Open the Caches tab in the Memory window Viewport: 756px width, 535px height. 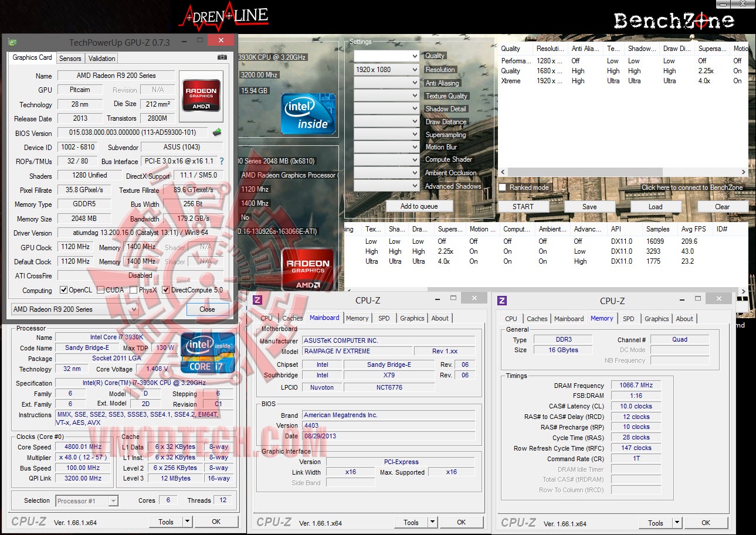(537, 319)
